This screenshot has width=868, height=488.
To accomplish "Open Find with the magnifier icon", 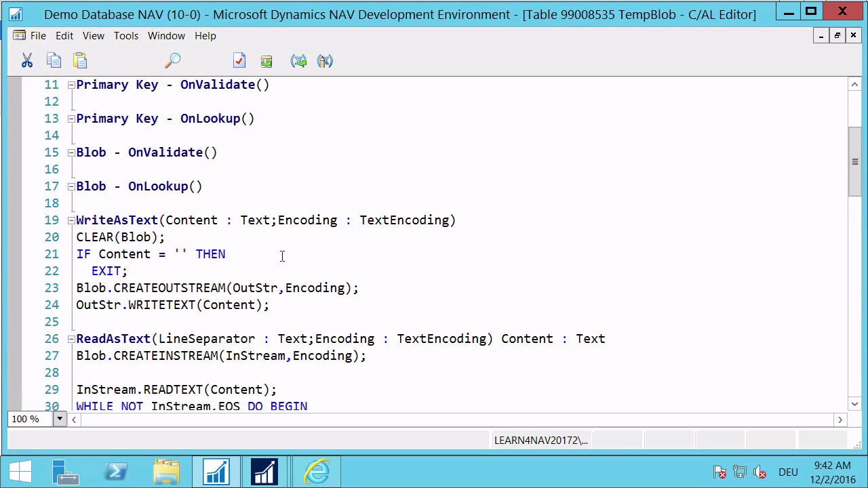I will [x=172, y=61].
